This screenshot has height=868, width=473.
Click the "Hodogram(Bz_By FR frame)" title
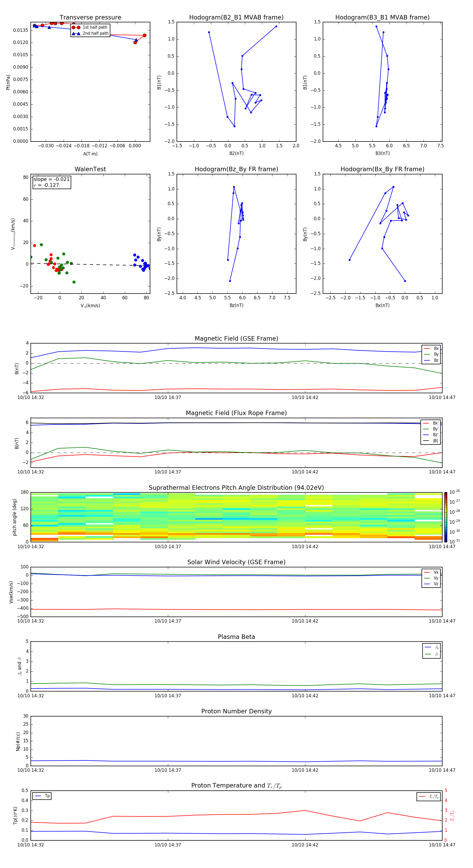(236, 169)
